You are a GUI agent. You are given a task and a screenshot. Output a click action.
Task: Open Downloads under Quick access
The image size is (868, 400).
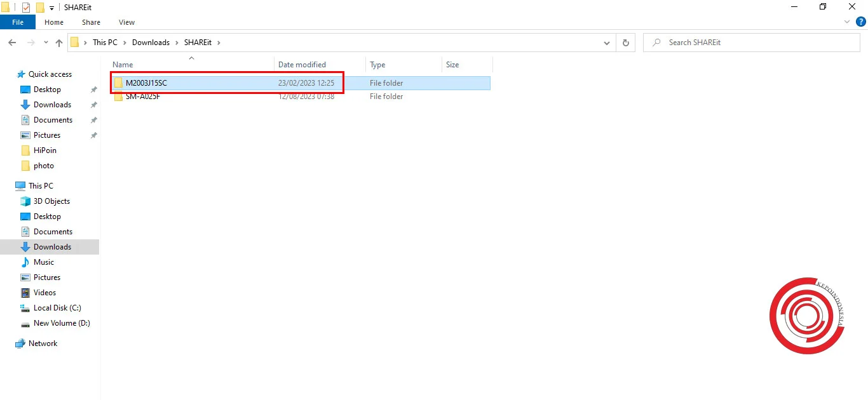52,105
